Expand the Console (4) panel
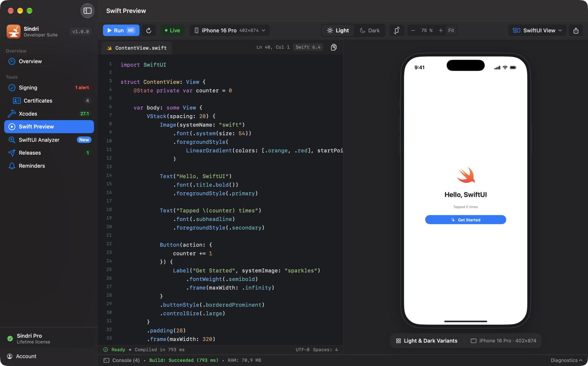The width and height of the screenshot is (588, 366). (x=122, y=360)
